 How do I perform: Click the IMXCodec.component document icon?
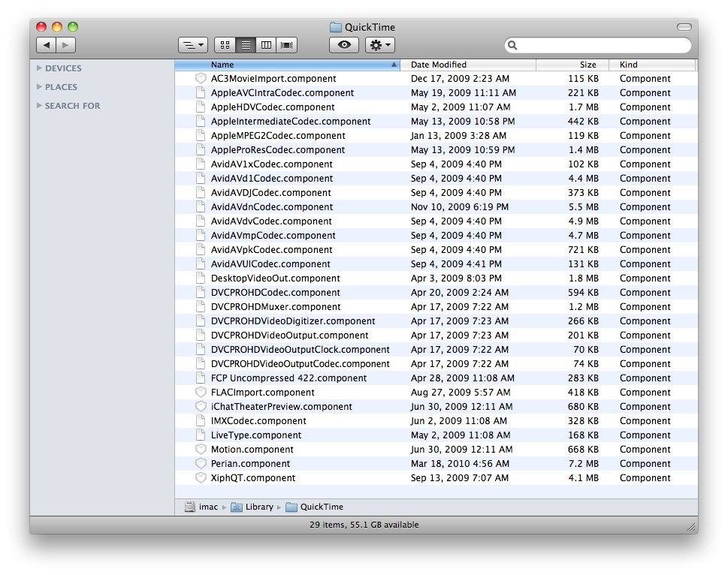pos(201,421)
